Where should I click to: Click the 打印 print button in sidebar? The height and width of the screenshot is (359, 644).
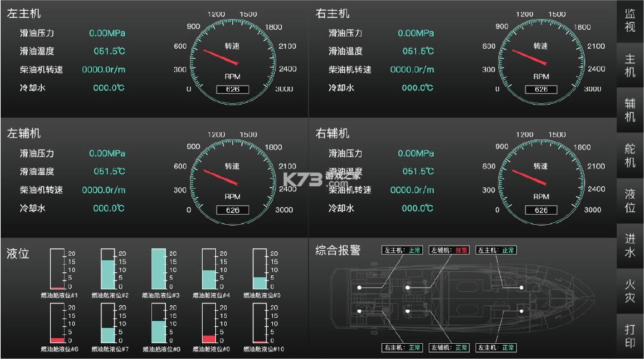(630, 336)
